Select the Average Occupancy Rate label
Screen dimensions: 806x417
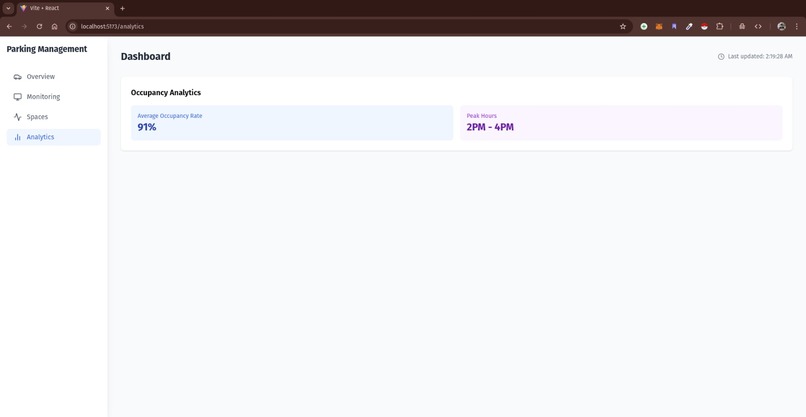[x=170, y=116]
